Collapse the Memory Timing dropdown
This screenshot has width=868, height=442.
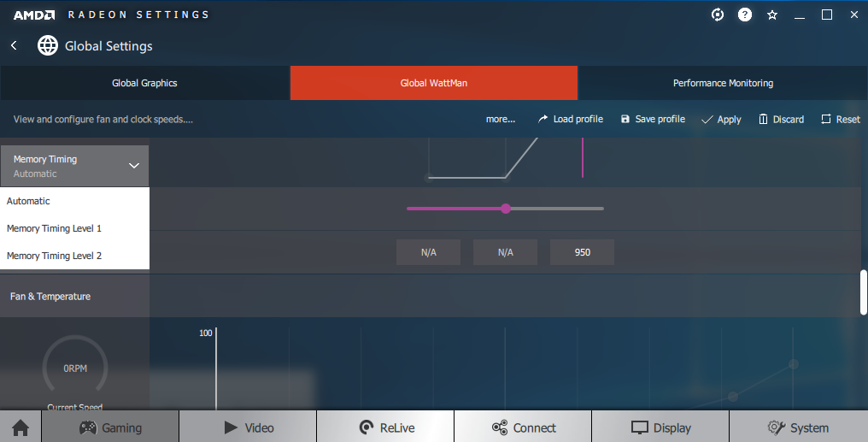pos(74,166)
